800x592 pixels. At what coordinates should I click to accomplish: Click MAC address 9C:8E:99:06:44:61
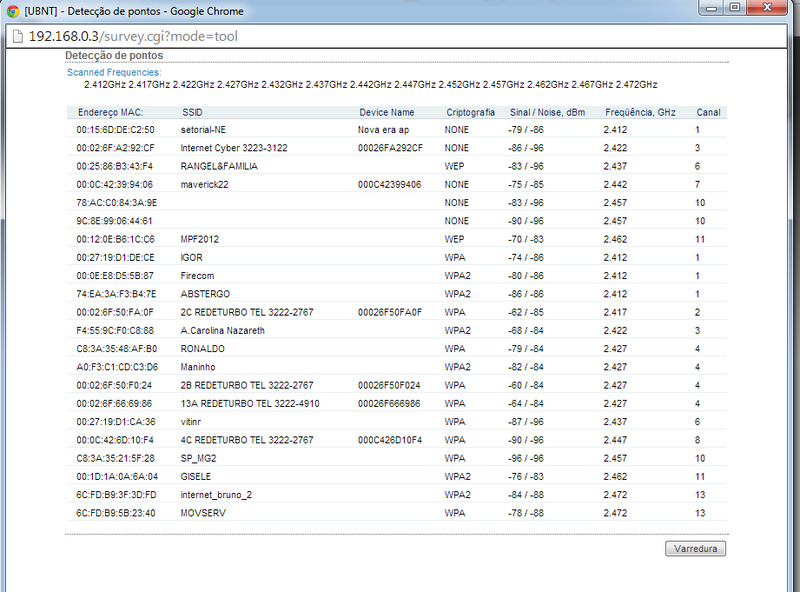(114, 221)
